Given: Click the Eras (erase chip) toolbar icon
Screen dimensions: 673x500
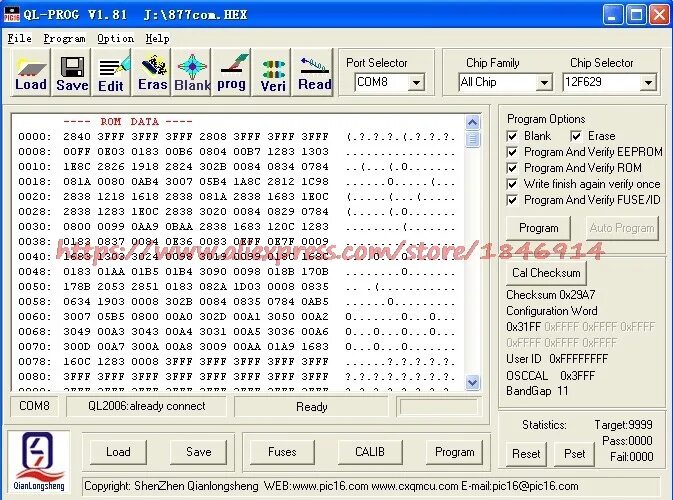Looking at the screenshot, I should tap(152, 72).
